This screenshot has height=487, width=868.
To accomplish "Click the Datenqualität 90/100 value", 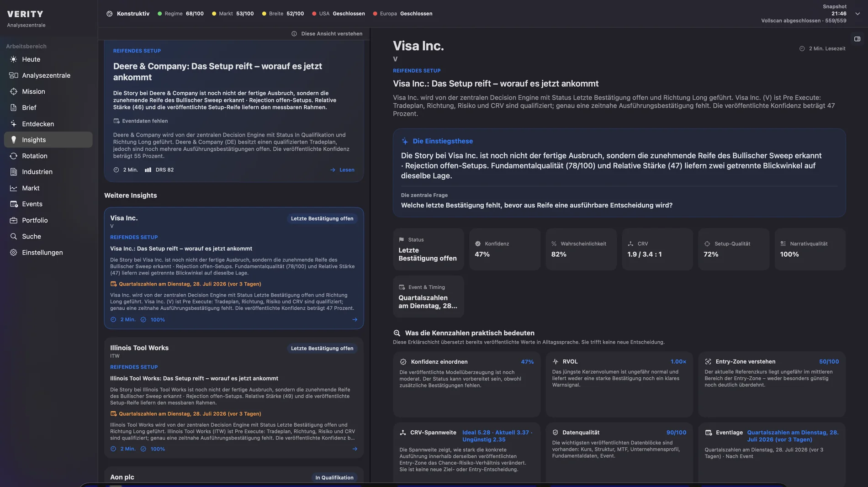I will 676,433.
